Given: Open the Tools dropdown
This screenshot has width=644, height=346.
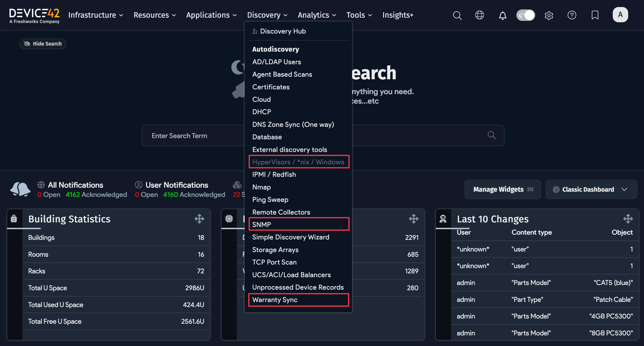Looking at the screenshot, I should (359, 15).
